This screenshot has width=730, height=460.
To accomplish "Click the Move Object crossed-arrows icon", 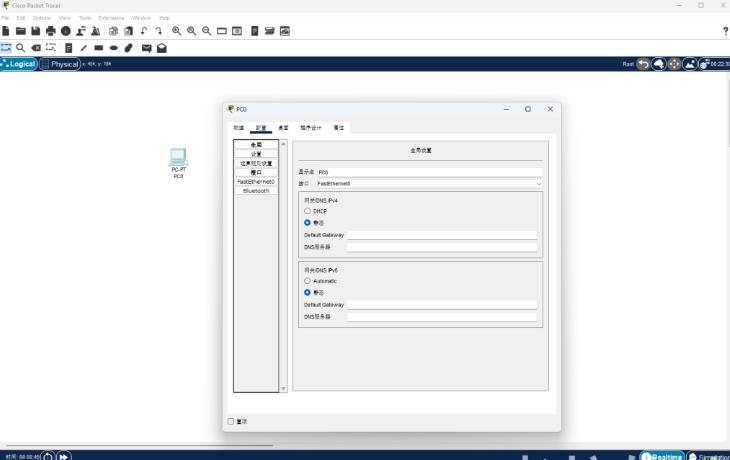I will 674,64.
